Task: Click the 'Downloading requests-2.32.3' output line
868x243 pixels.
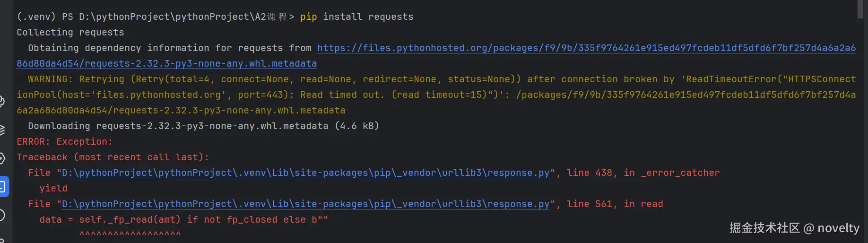Action: (x=203, y=126)
